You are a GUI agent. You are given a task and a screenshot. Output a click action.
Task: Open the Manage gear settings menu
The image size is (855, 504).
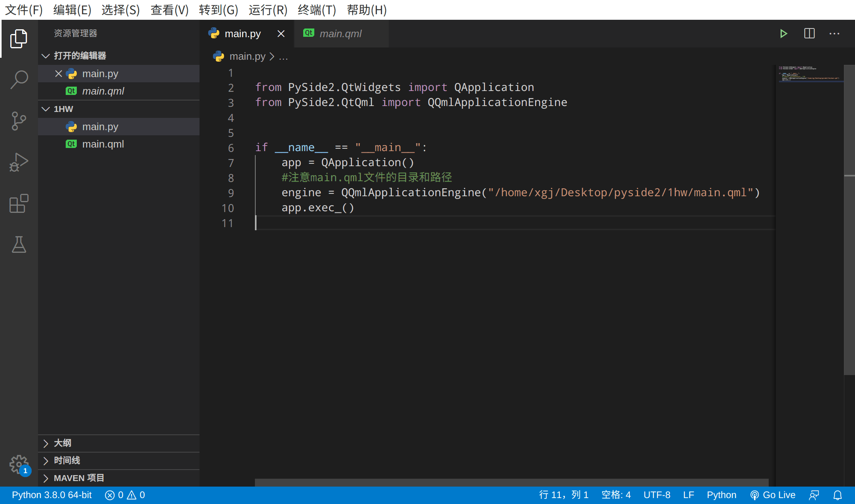[19, 465]
